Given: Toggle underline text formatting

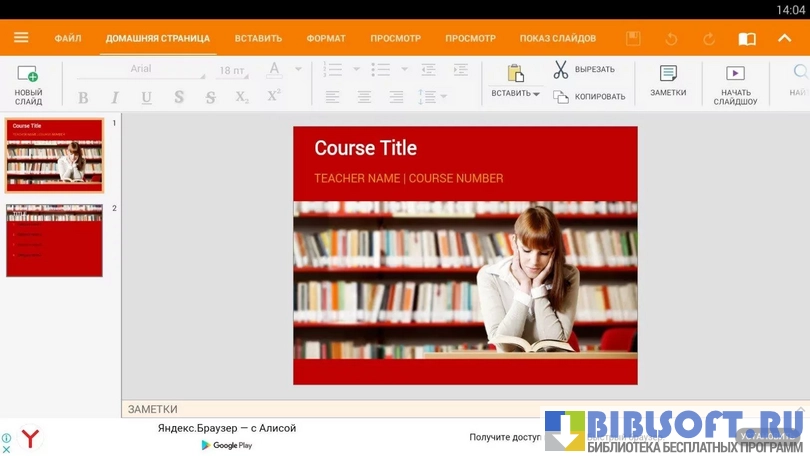Looking at the screenshot, I should [x=147, y=98].
